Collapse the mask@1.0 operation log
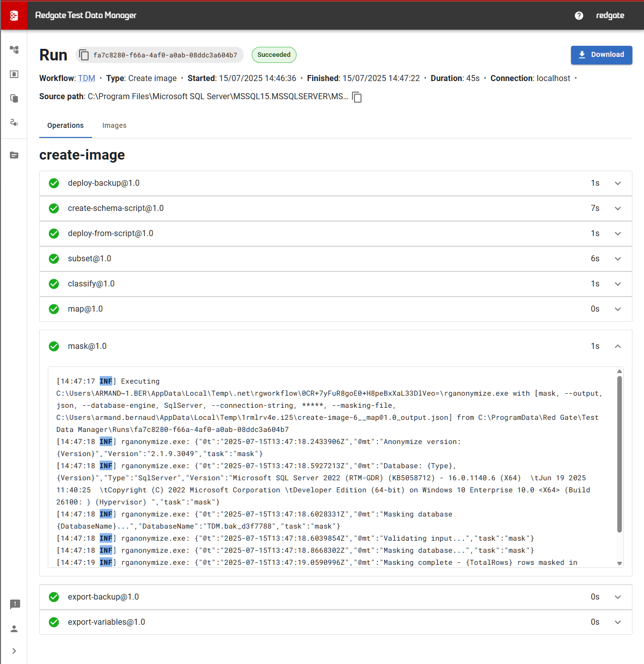 pos(617,346)
